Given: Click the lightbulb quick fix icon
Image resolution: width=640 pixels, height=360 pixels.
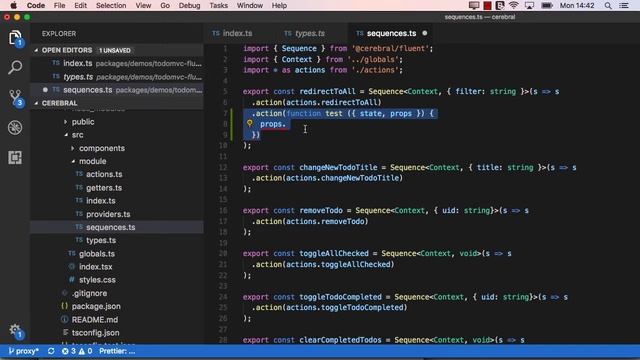Looking at the screenshot, I should point(249,123).
